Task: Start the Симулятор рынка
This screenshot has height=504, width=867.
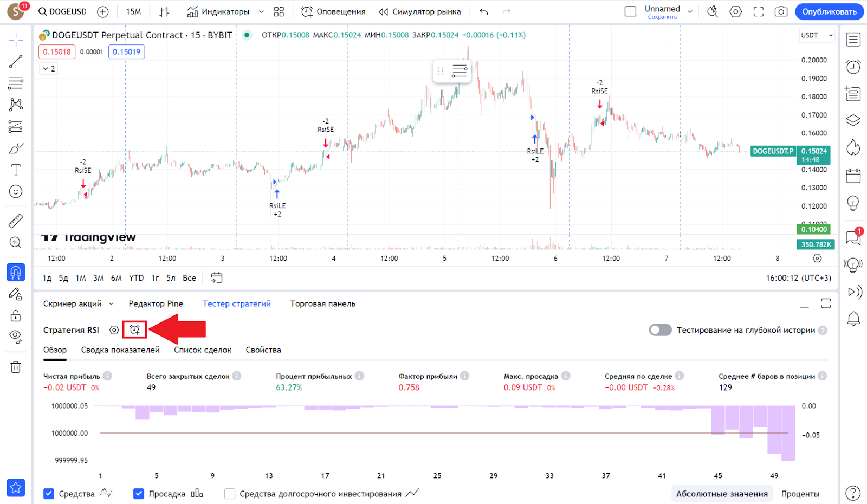Action: pos(420,11)
